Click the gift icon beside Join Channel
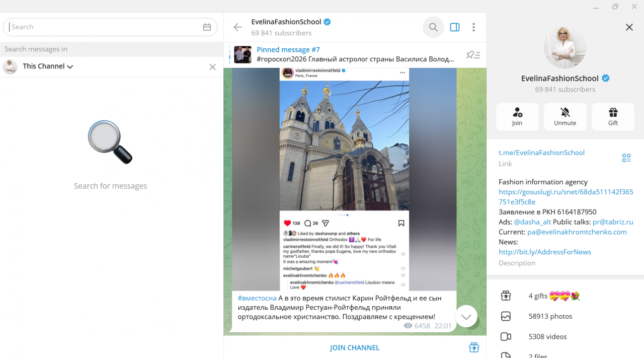 [474, 347]
